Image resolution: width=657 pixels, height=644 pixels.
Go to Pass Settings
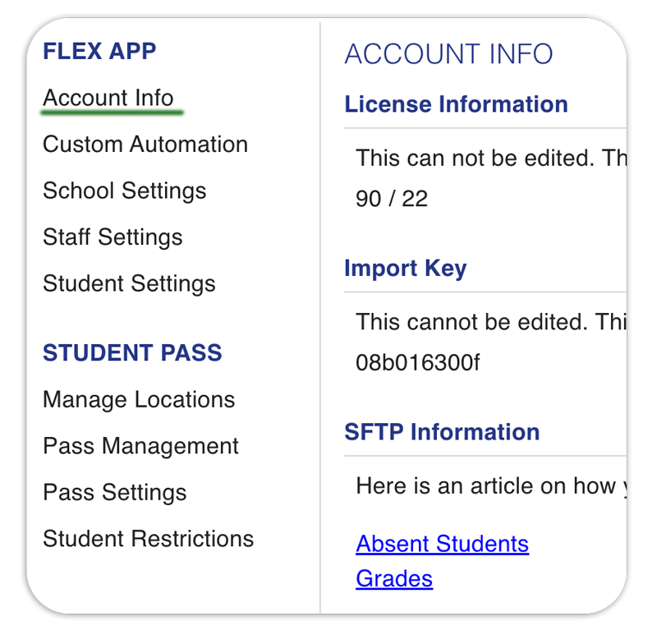[115, 493]
